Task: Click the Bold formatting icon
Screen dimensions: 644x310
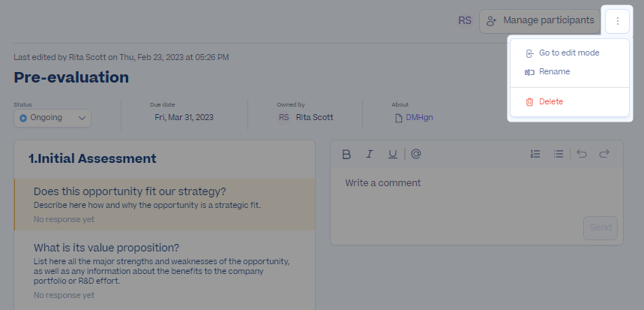Action: click(346, 154)
